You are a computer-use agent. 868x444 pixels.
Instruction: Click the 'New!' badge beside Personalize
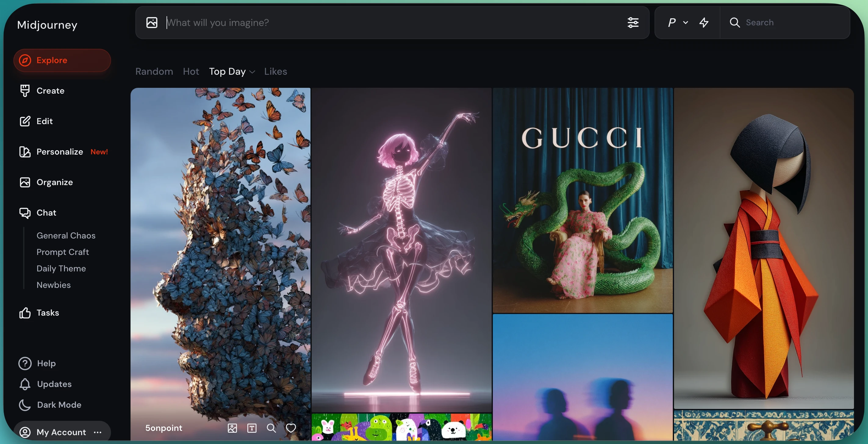(x=99, y=152)
